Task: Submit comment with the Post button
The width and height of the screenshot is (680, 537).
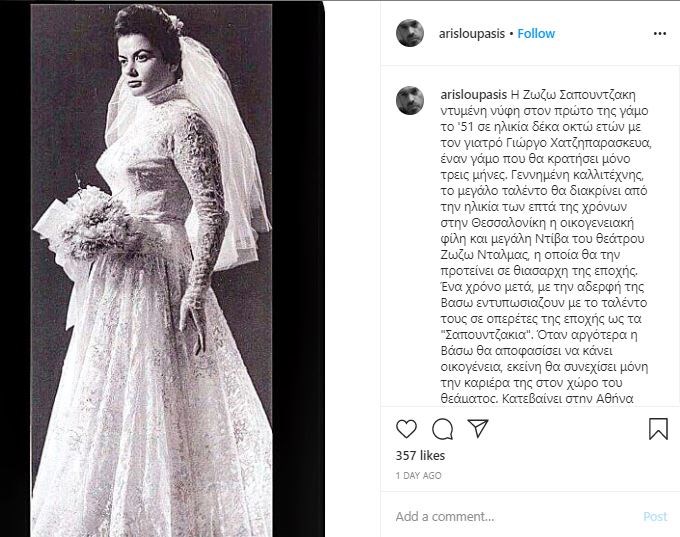Action: 655,516
